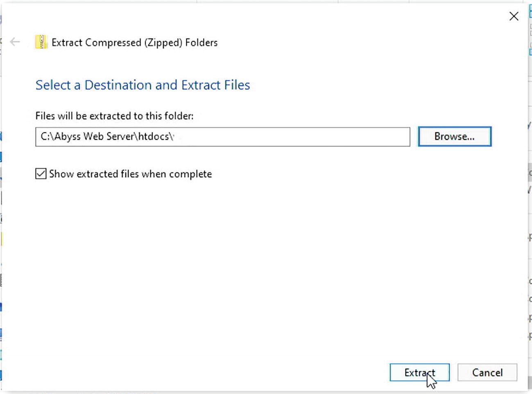Click the 'Files will be extracted to this folder:' label
Screen dimensions: 532x394
[x=114, y=116]
